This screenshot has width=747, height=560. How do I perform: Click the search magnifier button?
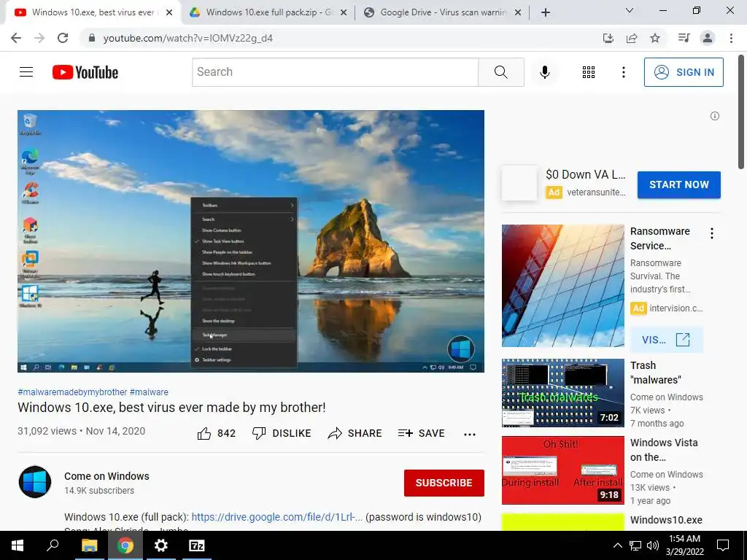pyautogui.click(x=500, y=72)
